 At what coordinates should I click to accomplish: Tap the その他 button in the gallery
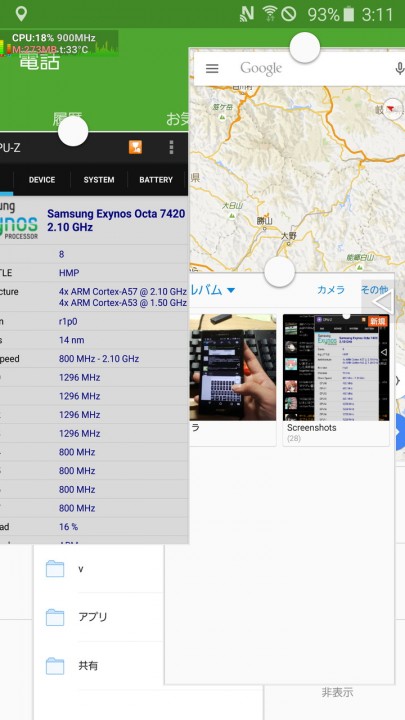point(374,290)
